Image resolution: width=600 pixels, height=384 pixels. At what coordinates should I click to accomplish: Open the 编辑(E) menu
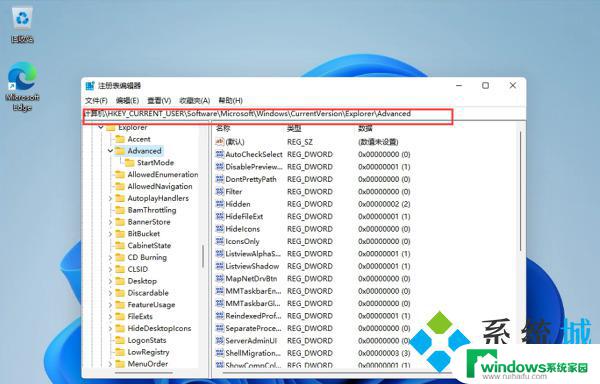coord(127,101)
